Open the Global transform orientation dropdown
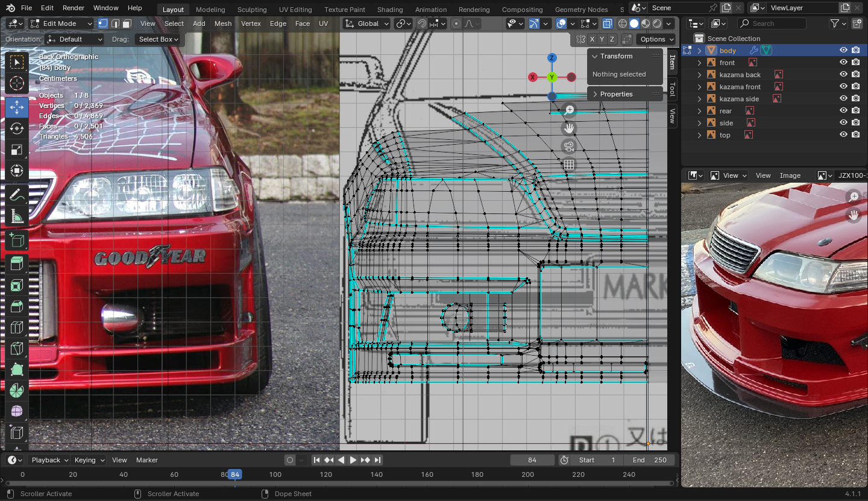This screenshot has width=868, height=501. (x=367, y=24)
